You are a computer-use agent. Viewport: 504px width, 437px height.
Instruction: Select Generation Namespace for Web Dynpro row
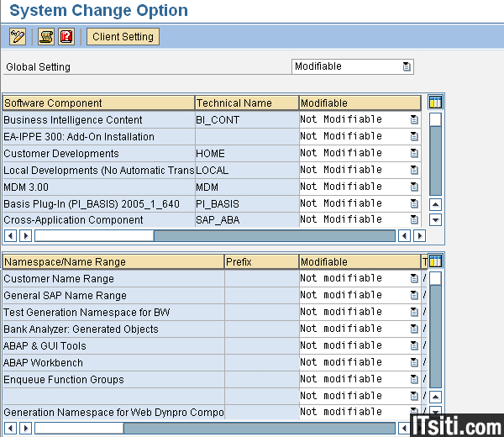click(113, 413)
